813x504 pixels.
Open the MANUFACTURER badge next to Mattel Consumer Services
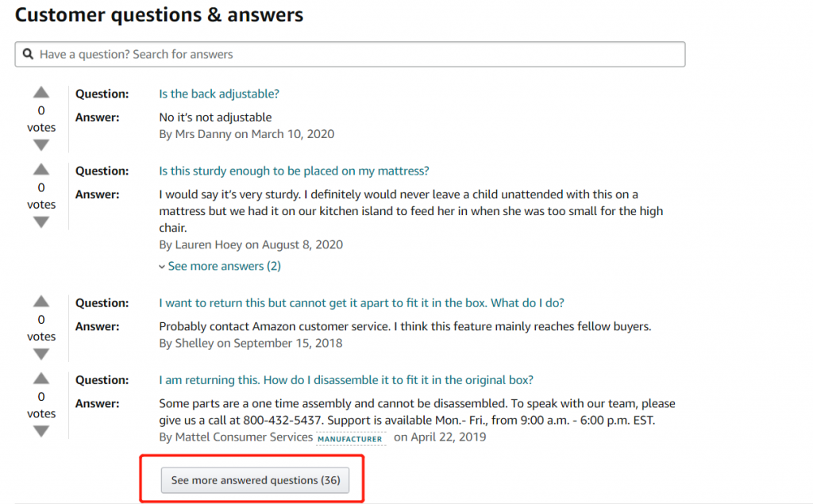350,438
